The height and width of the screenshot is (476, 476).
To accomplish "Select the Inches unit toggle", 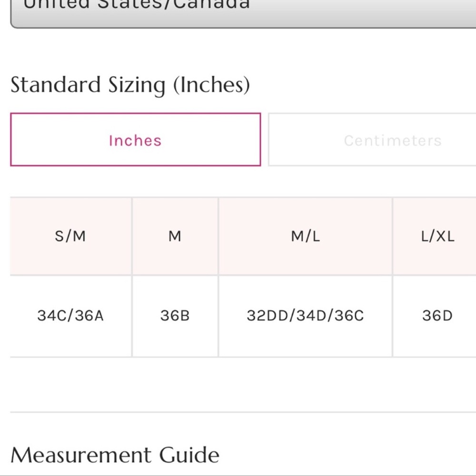I will point(135,139).
